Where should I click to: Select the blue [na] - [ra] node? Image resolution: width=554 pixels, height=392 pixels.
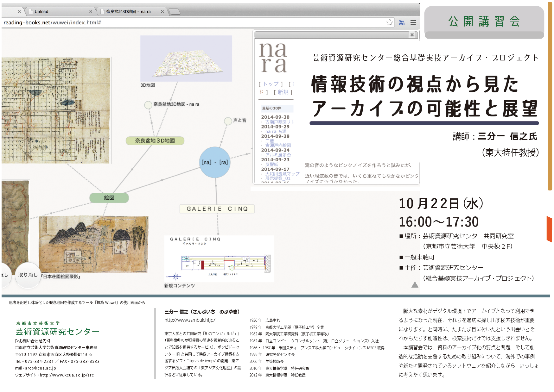point(215,162)
